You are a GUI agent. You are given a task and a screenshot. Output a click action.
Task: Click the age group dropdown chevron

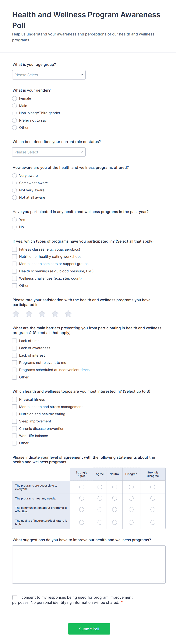click(82, 75)
